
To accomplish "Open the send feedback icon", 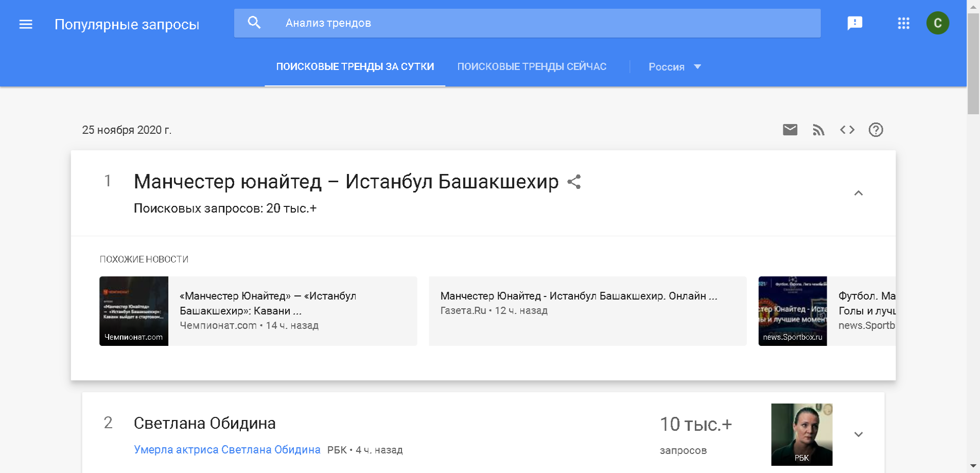I will coord(854,23).
